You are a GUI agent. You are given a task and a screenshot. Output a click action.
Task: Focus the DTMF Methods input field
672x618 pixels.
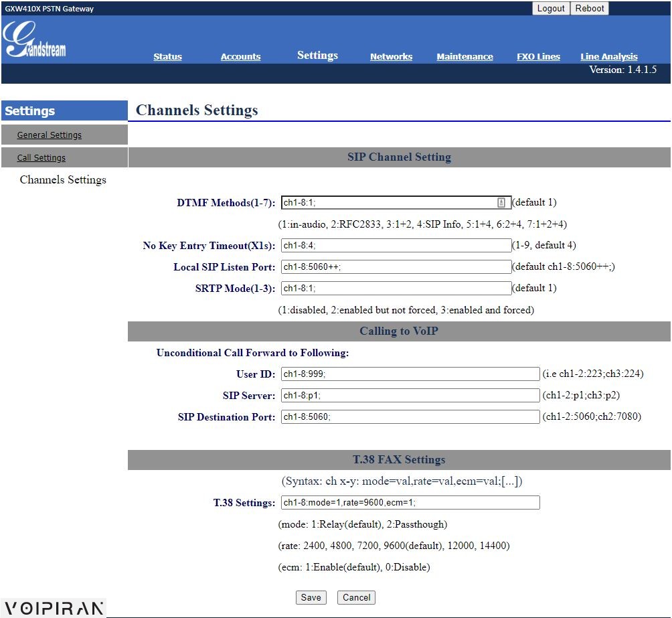pyautogui.click(x=396, y=202)
